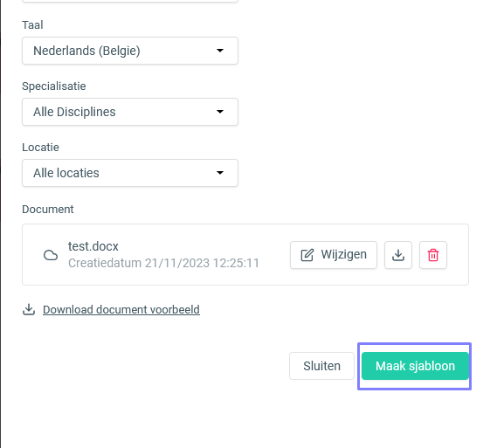Select the test.docx file name
This screenshot has height=448, width=490.
[93, 246]
